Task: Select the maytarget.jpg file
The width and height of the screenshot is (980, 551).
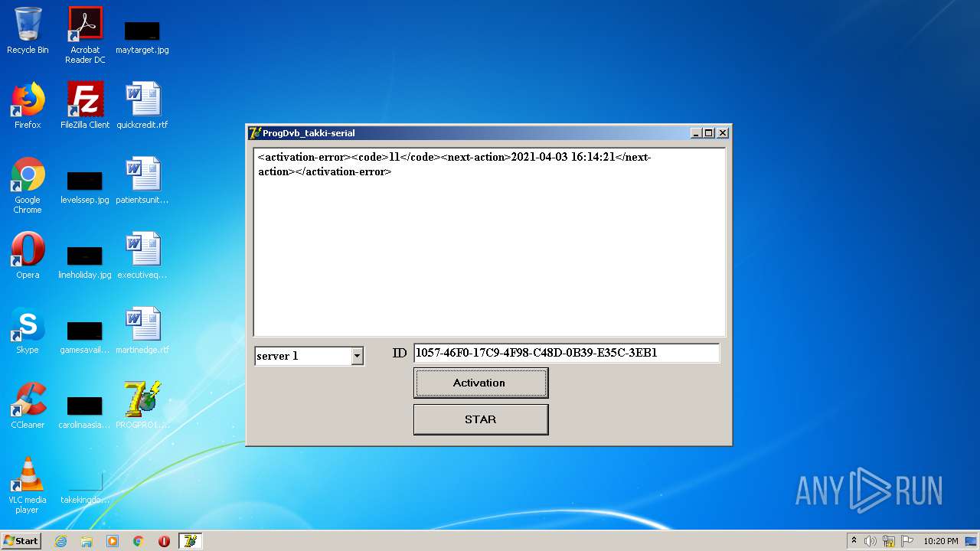Action: coord(142,37)
